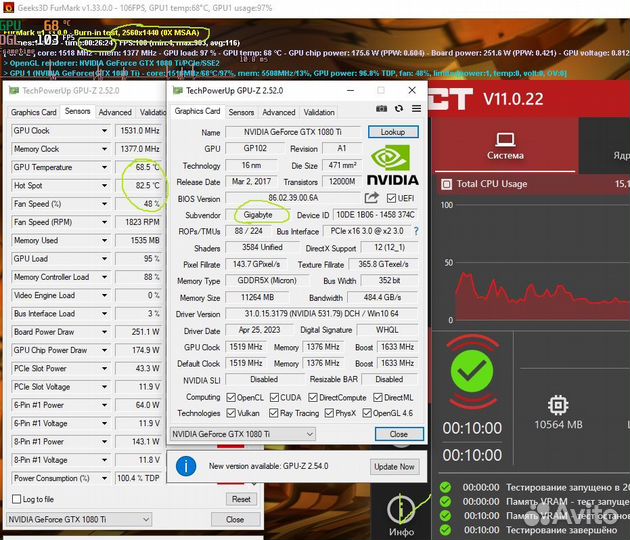Screen dimensions: 630x540
Task: Click the memory chip icon above 10564 MB
Action: click(x=558, y=405)
